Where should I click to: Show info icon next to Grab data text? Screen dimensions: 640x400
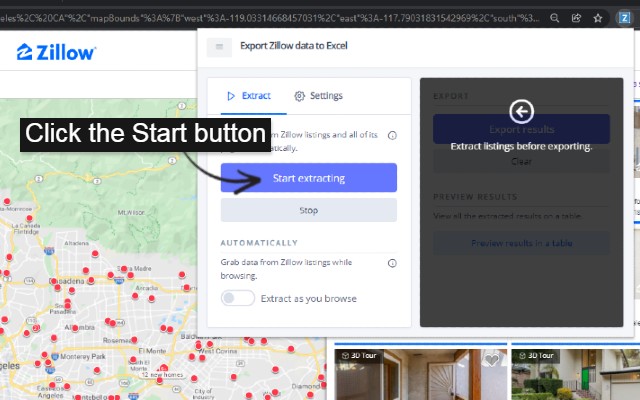tap(392, 263)
